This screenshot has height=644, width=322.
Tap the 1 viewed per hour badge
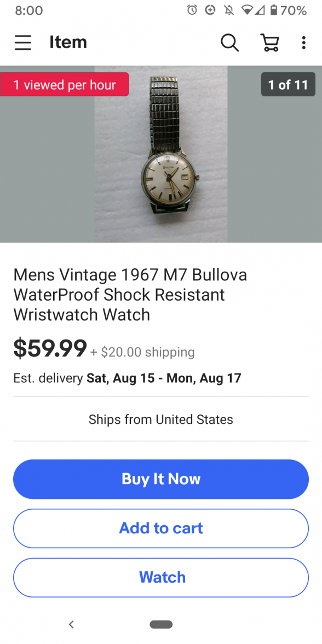[65, 84]
